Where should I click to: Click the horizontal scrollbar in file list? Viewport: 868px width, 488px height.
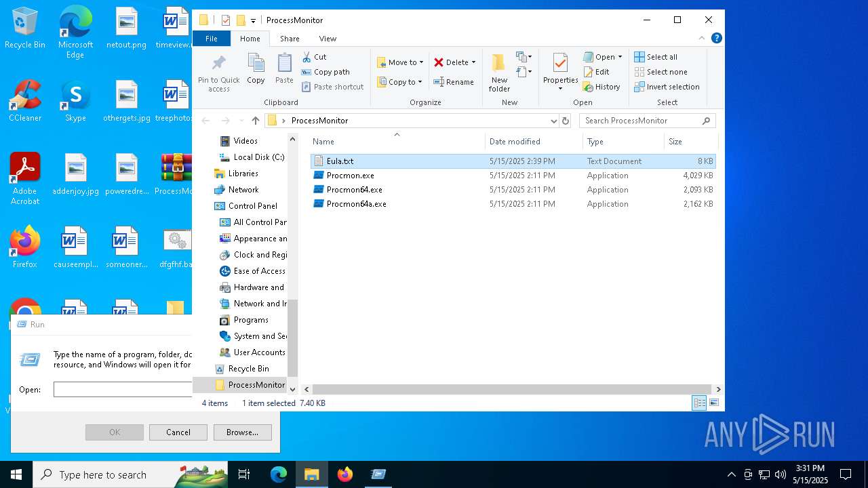coord(512,389)
